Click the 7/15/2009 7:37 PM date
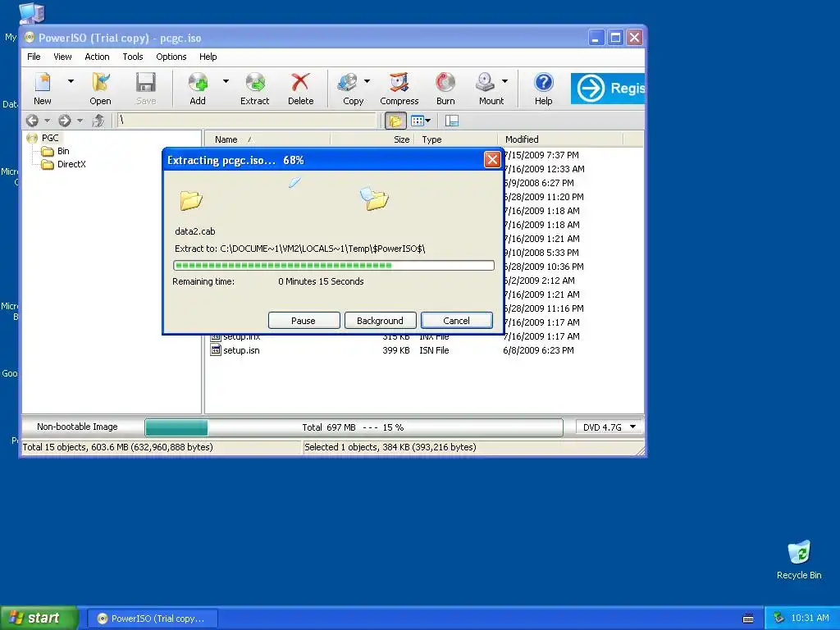Viewport: 840px width, 630px height. tap(541, 155)
